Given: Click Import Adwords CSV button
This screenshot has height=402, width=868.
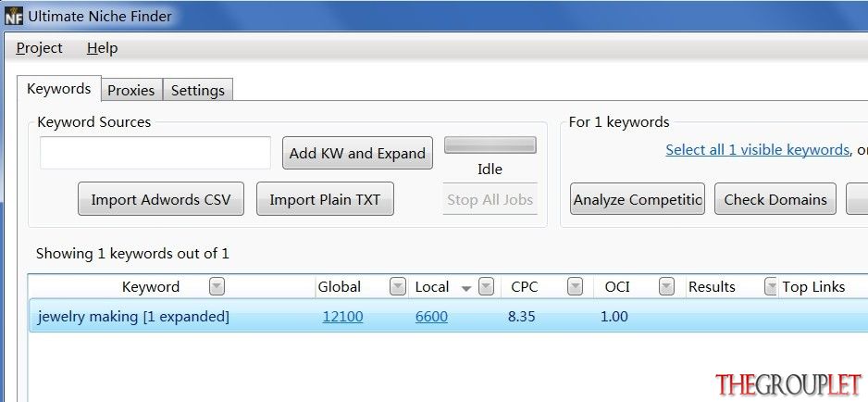Looking at the screenshot, I should tap(160, 199).
